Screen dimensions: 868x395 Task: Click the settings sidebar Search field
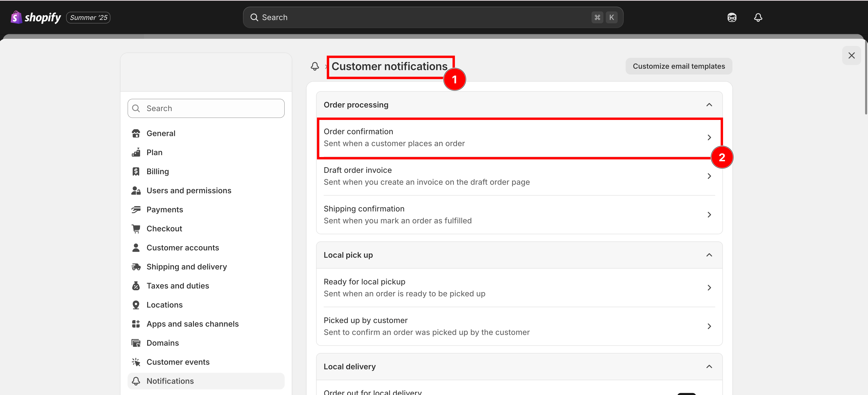pyautogui.click(x=206, y=108)
